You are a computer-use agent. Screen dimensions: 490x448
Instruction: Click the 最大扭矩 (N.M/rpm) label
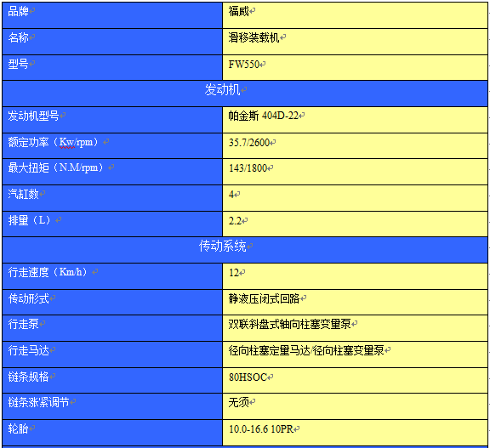55,167
